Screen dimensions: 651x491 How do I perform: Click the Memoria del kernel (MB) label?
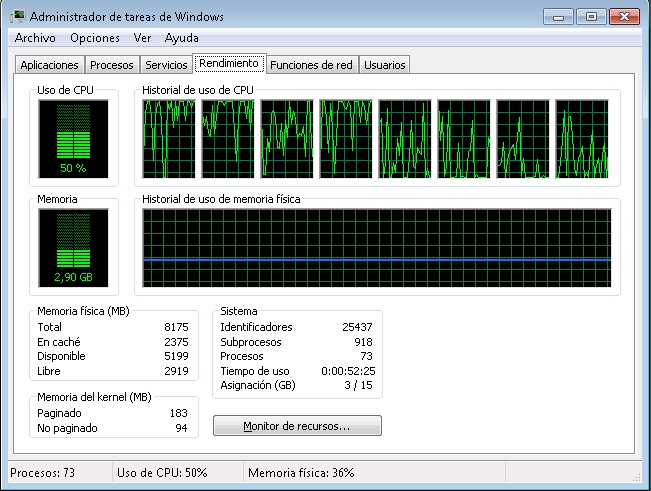pos(94,397)
